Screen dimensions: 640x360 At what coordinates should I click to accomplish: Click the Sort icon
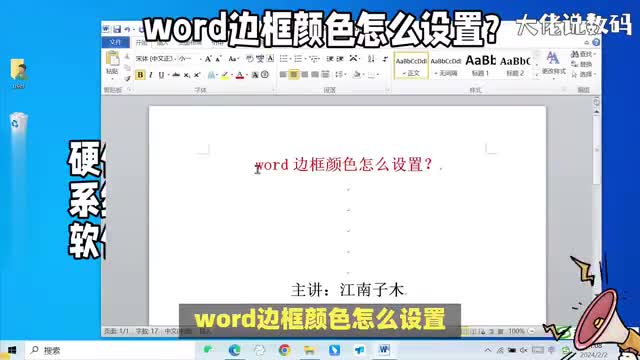pos(371,59)
